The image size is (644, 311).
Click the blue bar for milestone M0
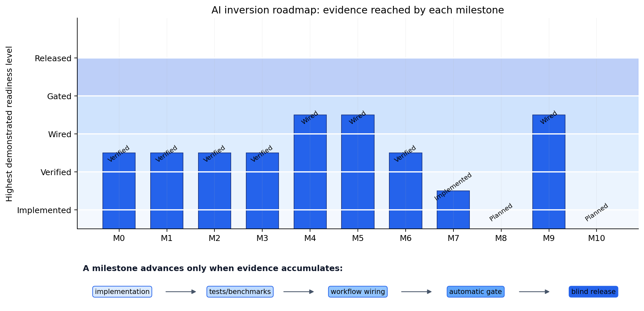119,191
